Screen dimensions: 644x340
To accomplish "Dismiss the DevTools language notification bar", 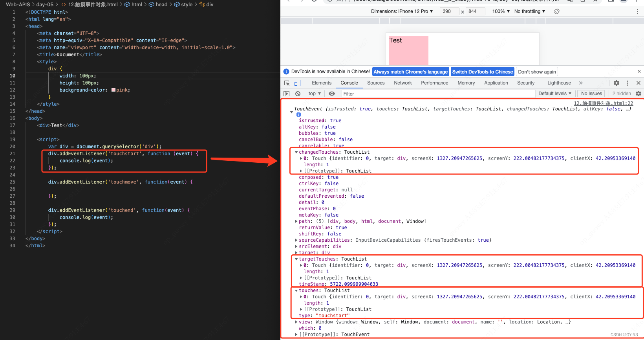I will pos(639,72).
